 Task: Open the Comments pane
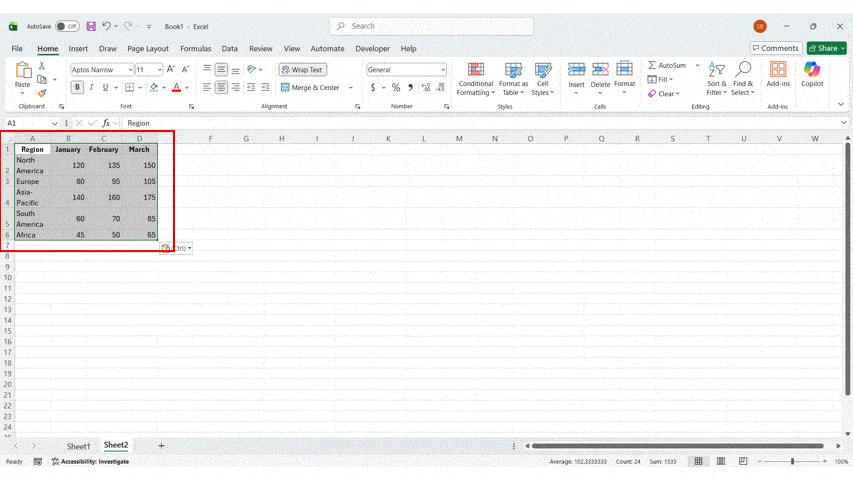click(776, 48)
